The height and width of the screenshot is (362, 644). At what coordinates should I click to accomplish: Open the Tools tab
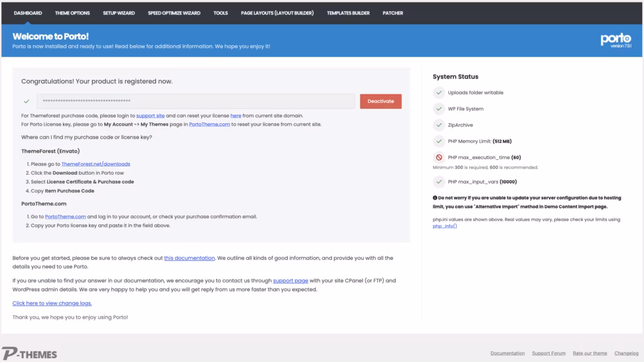[x=221, y=13]
